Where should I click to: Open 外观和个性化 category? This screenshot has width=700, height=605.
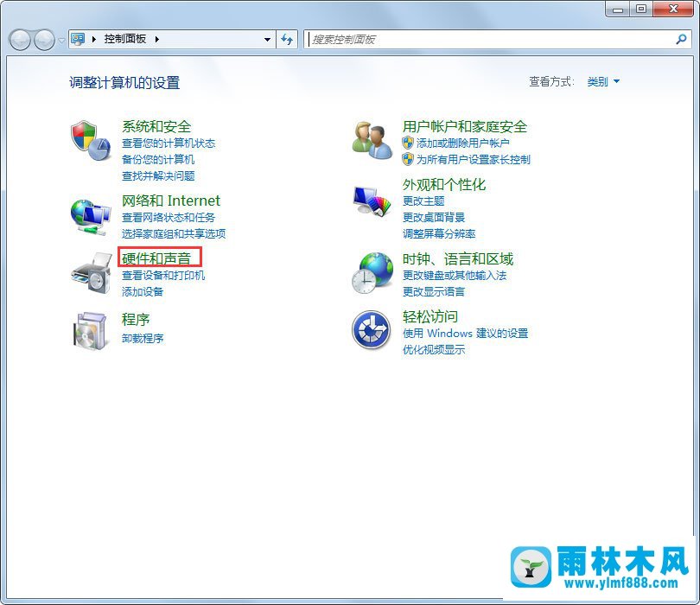tap(443, 184)
